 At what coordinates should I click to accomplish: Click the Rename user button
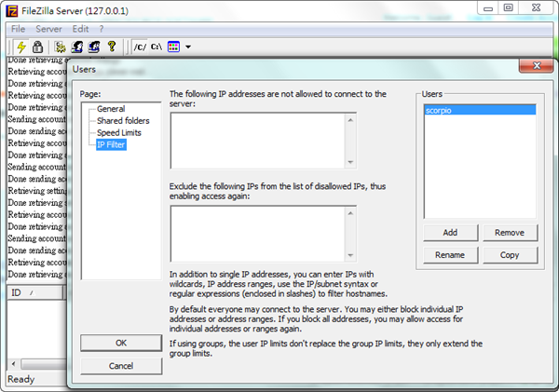pos(450,255)
